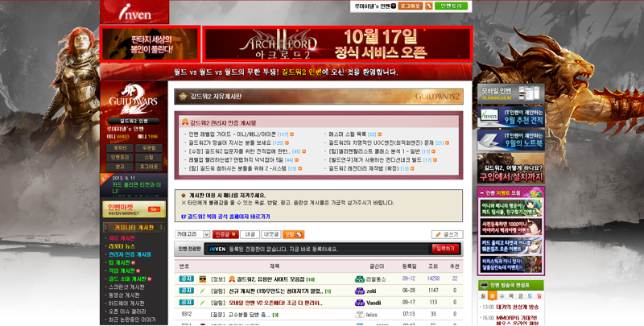Click the black icon after user's 인벤 name in header
This screenshot has height=326, width=644.
click(394, 6)
